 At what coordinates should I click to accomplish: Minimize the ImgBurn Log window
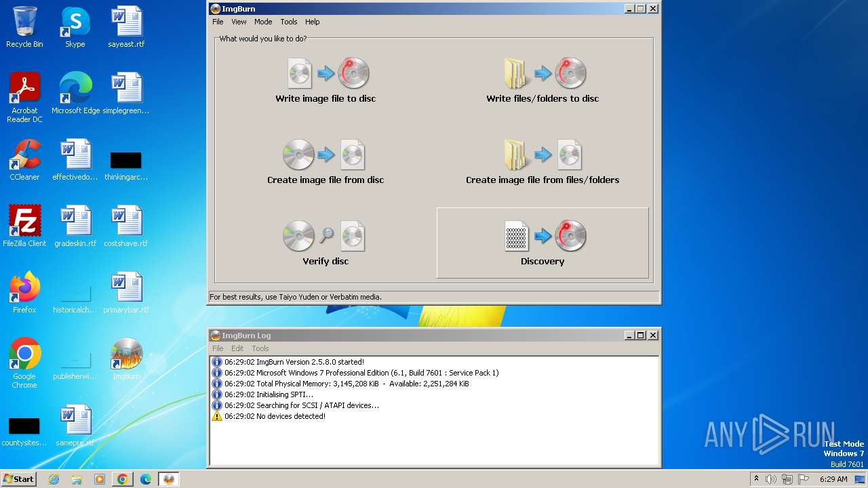pos(629,335)
